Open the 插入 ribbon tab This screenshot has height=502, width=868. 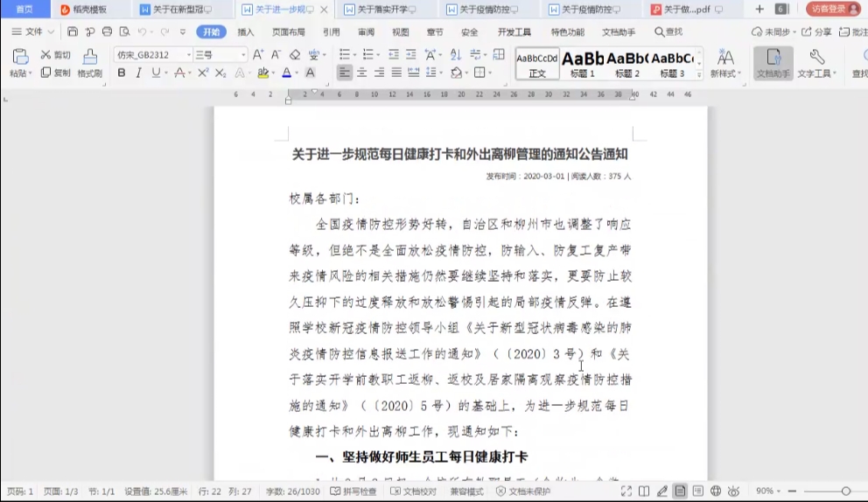pos(246,31)
